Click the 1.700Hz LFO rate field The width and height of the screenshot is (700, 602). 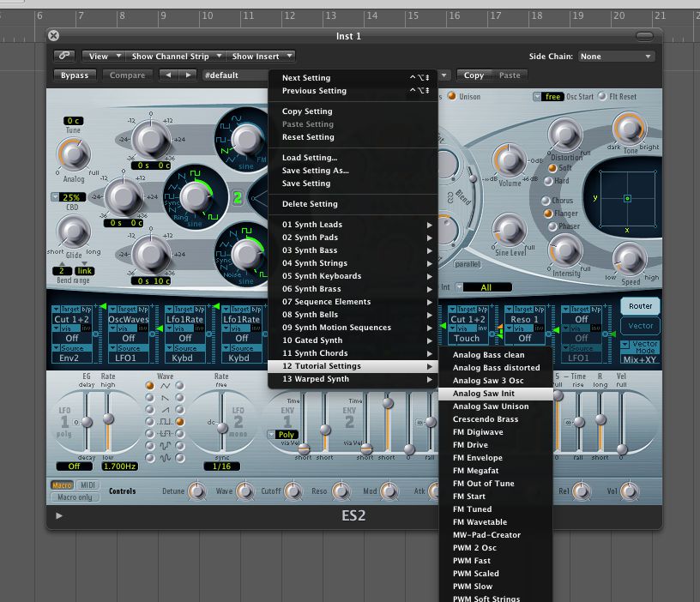tap(119, 467)
